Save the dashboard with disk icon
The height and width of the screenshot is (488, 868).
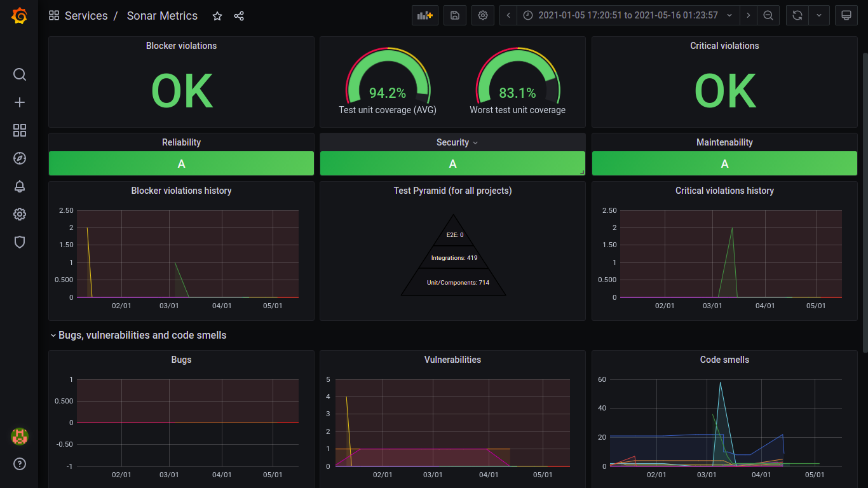point(455,15)
